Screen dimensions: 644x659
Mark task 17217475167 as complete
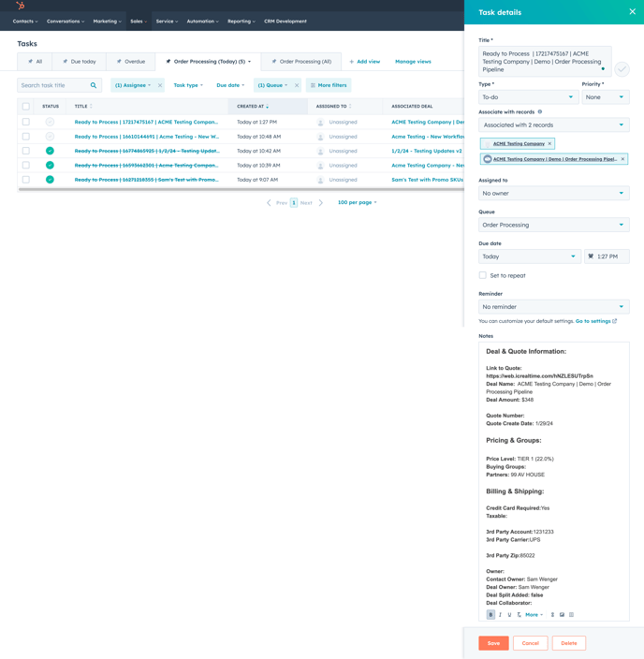tap(50, 122)
